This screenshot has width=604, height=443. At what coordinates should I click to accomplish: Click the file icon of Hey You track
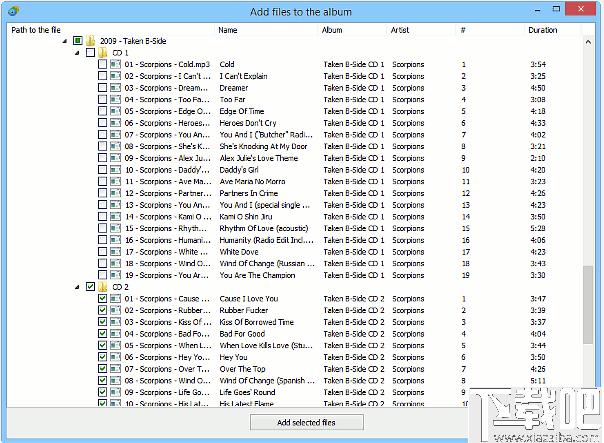click(115, 357)
